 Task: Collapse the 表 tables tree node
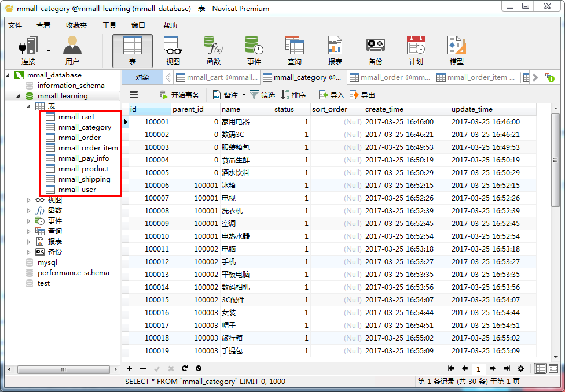pos(29,106)
